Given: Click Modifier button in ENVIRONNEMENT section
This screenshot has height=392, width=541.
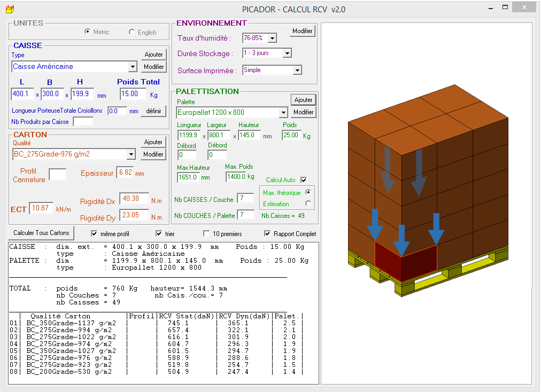Looking at the screenshot, I should (302, 31).
